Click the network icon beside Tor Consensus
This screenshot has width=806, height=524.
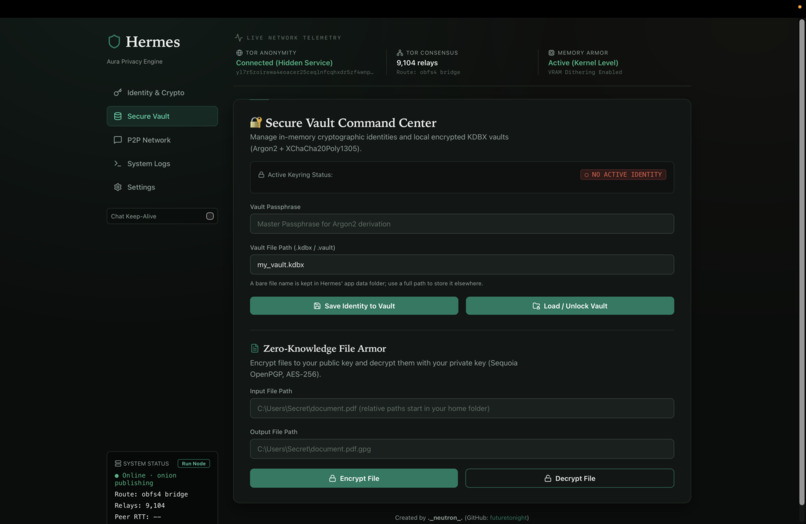coord(400,52)
